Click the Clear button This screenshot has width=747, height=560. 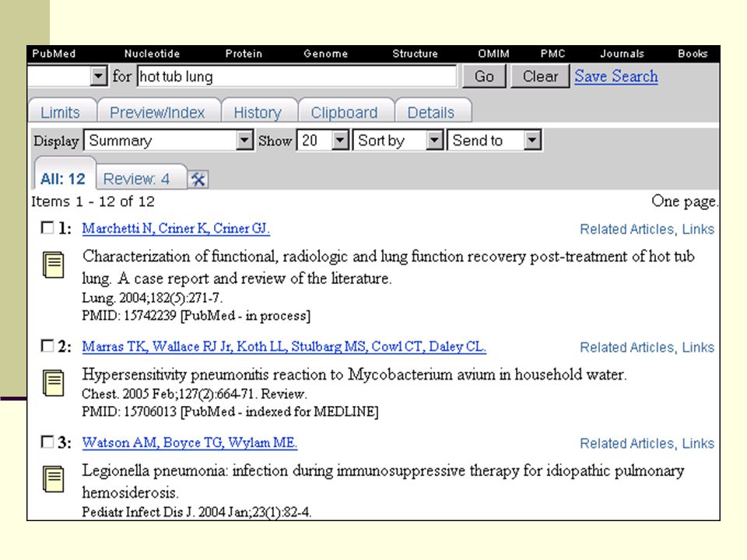[540, 76]
